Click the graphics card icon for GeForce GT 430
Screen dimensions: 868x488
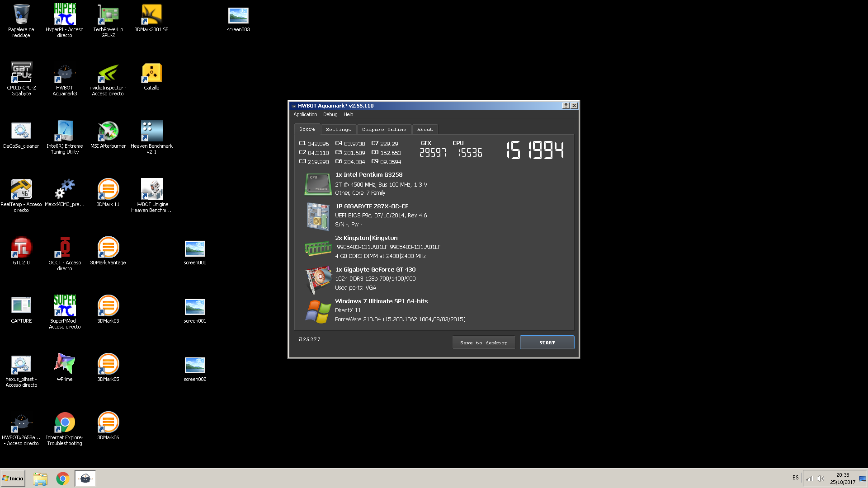pyautogui.click(x=318, y=279)
